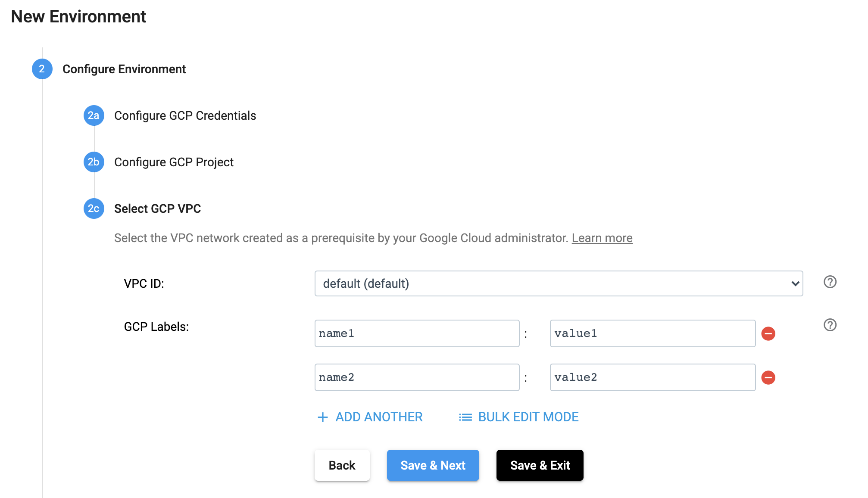The height and width of the screenshot is (498, 868).
Task: Click the 2c step circle icon
Action: click(94, 209)
